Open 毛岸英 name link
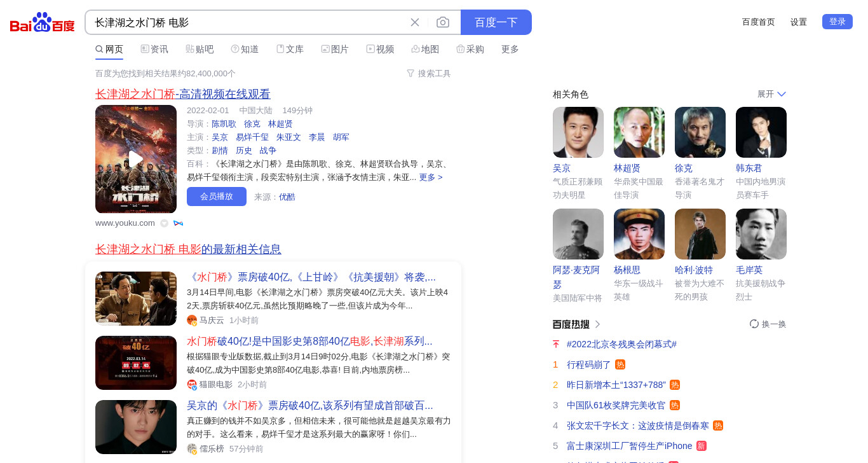 (x=749, y=270)
